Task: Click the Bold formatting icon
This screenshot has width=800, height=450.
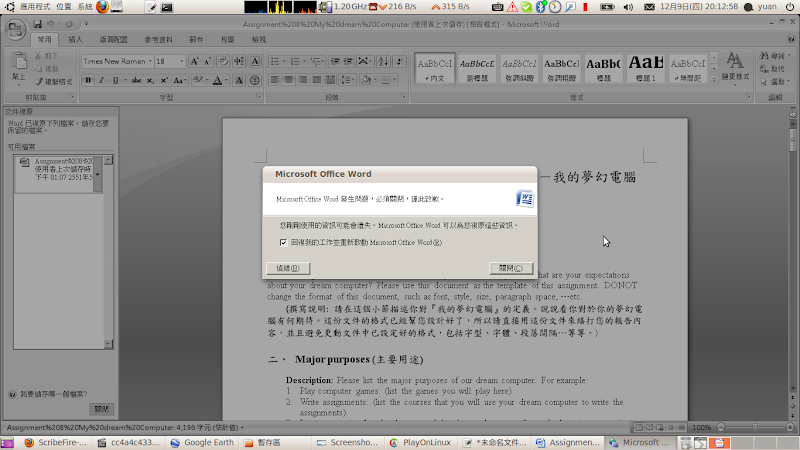Action: pos(87,79)
